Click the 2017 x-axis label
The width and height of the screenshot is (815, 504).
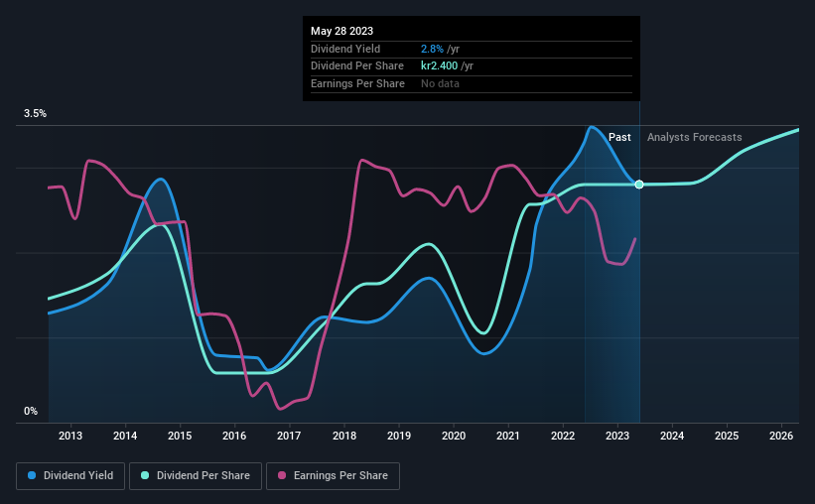tap(289, 436)
